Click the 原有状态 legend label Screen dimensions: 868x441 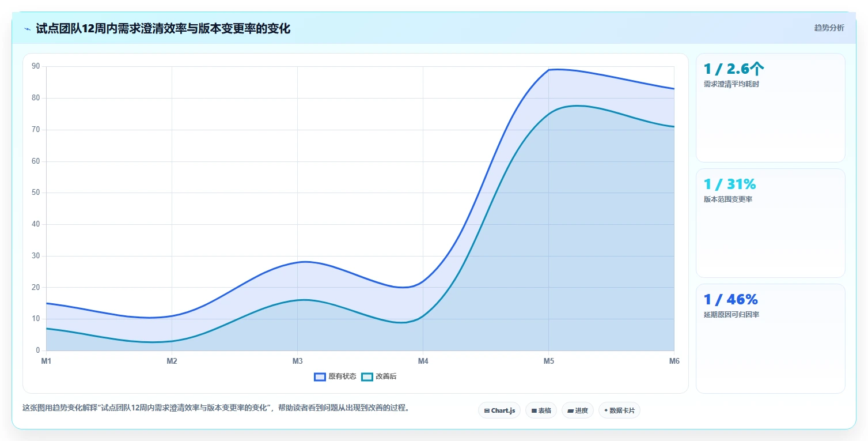[342, 376]
